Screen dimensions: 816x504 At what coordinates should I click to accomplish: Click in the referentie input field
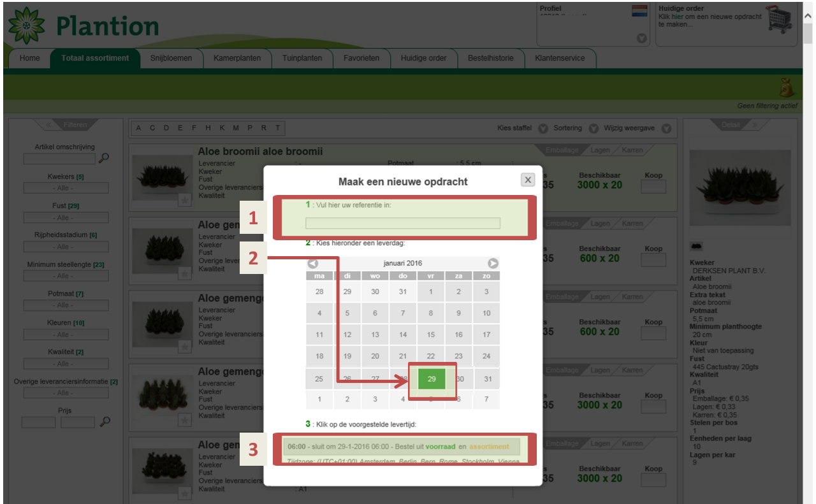(x=403, y=223)
